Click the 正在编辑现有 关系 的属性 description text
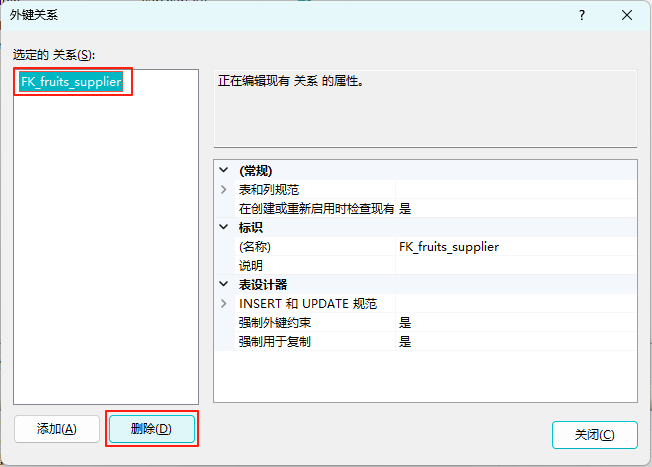652x467 pixels. point(291,81)
